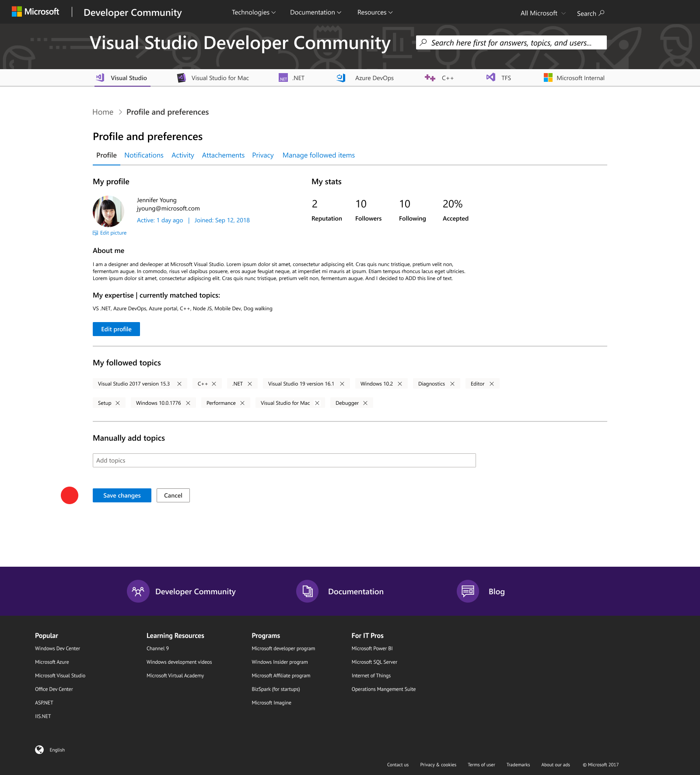The height and width of the screenshot is (775, 700).
Task: Click the Microsoft logo
Action: 35,12
